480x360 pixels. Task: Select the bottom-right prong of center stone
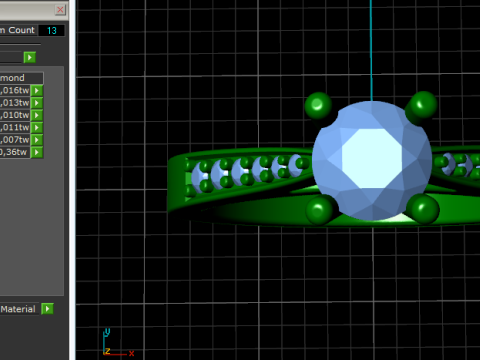[x=423, y=209]
